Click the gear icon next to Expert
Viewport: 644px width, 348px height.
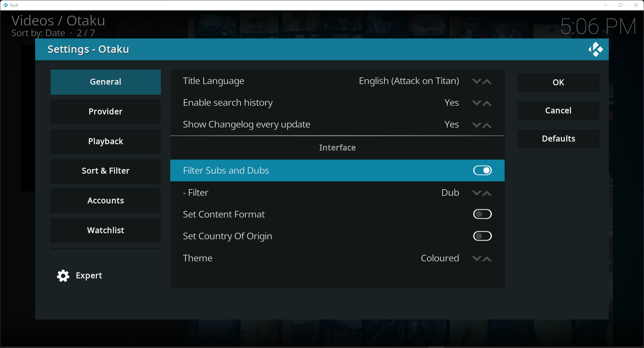point(63,275)
